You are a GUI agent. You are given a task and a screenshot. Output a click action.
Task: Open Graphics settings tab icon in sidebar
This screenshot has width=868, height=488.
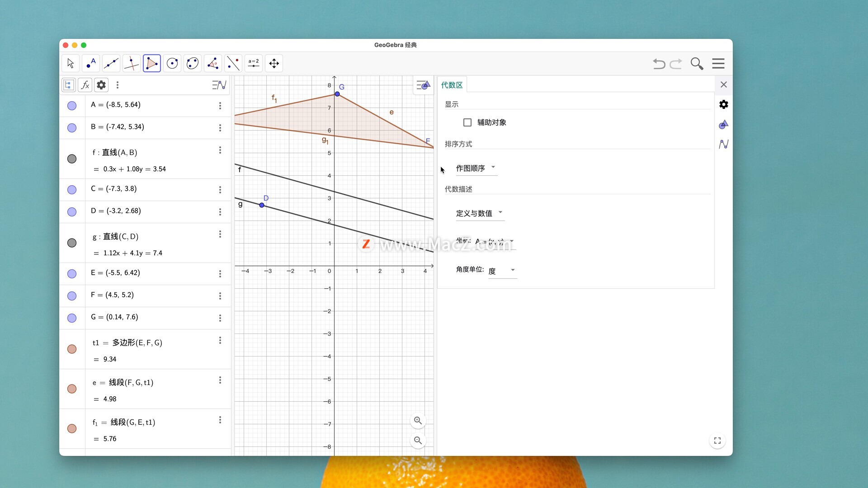coord(724,124)
